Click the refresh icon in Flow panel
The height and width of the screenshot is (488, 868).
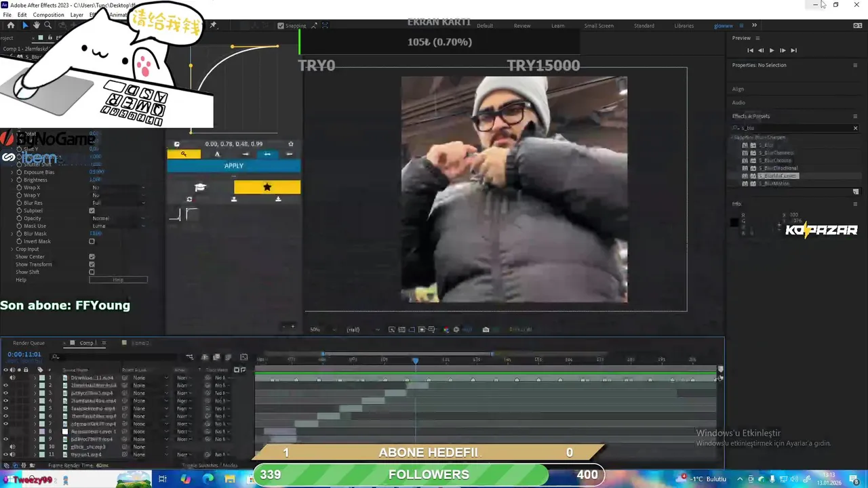click(189, 199)
